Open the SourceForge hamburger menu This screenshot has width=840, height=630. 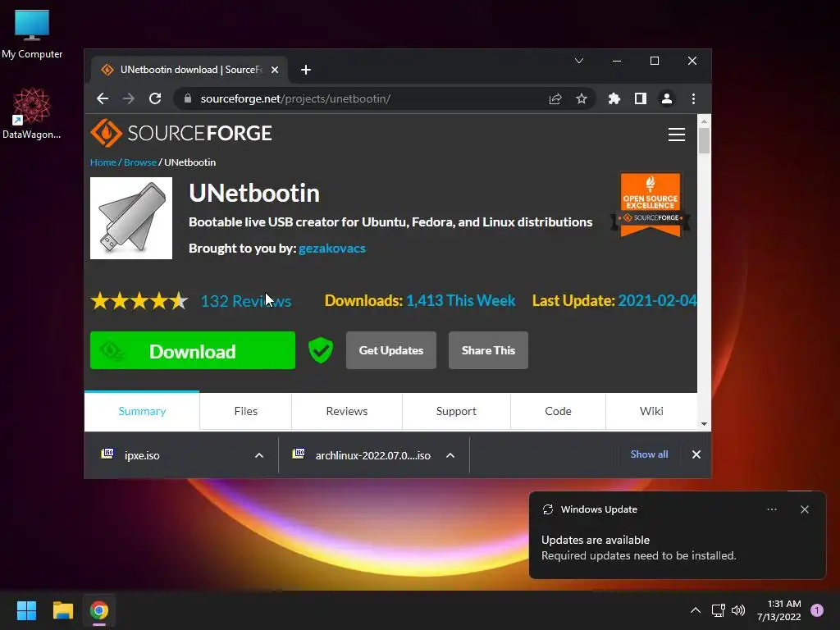click(x=677, y=135)
